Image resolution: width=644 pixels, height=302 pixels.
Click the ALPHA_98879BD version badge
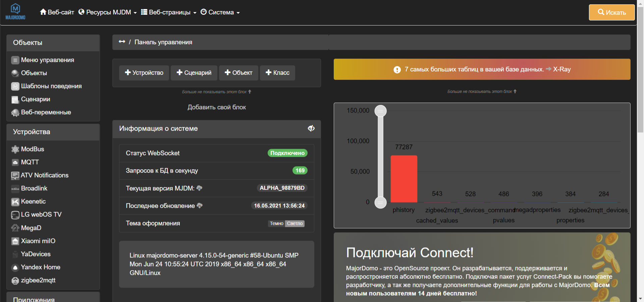[282, 188]
